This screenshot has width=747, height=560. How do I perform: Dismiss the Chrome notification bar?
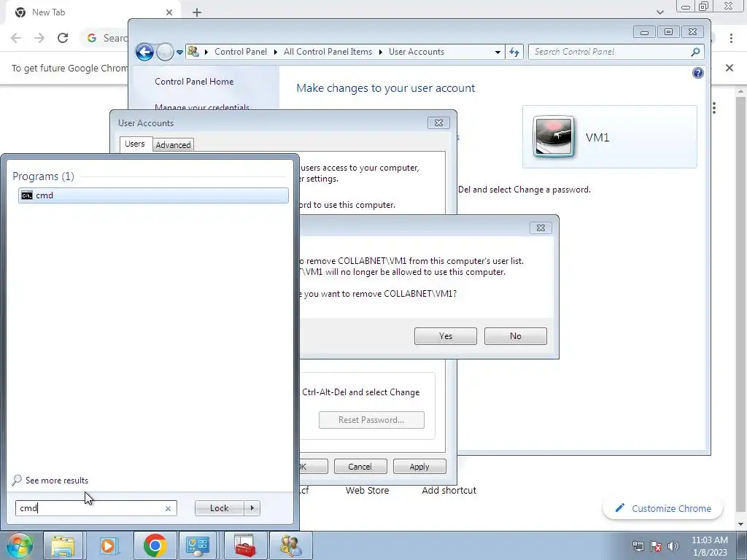pos(729,68)
